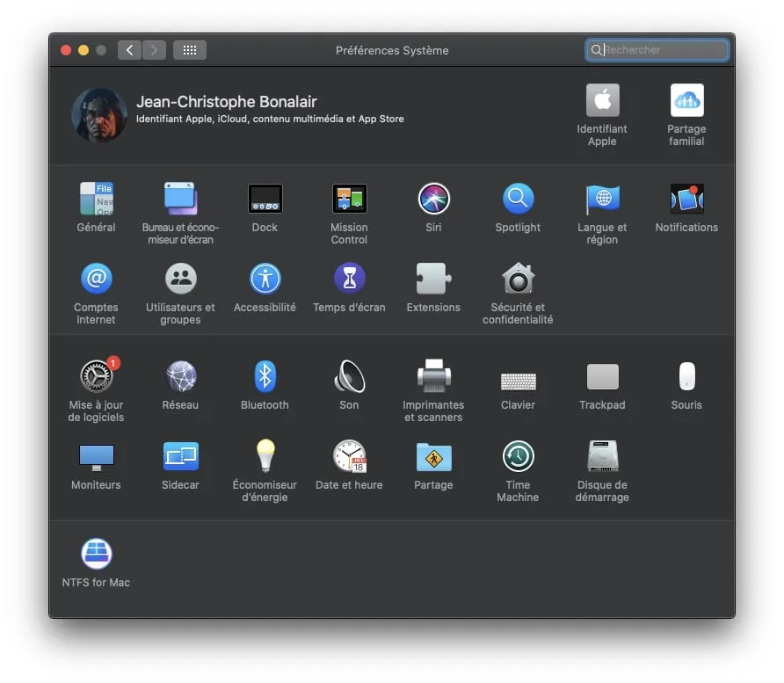Open Souris mouse preferences
Viewport: 784px width, 683px height.
click(686, 376)
